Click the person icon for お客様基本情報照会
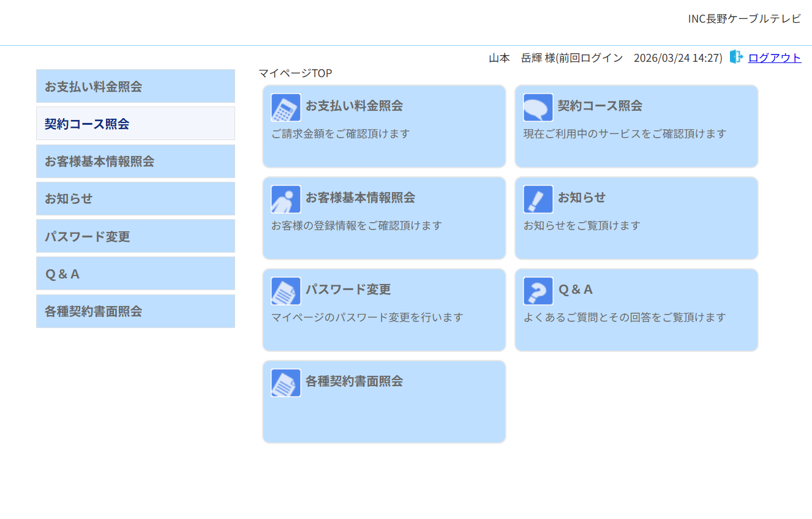Image resolution: width=812 pixels, height=519 pixels. pos(285,200)
